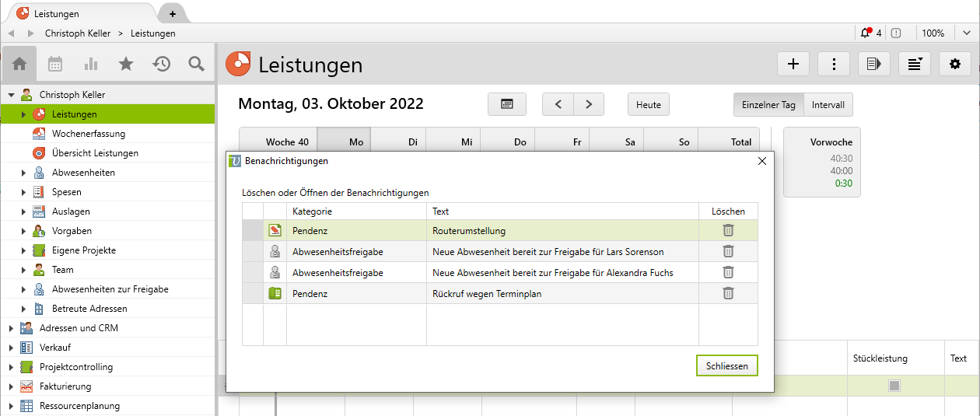This screenshot has width=980, height=416.
Task: Select the Abwesenheitsfreigabe row for Lars Sorenson
Action: (498, 251)
